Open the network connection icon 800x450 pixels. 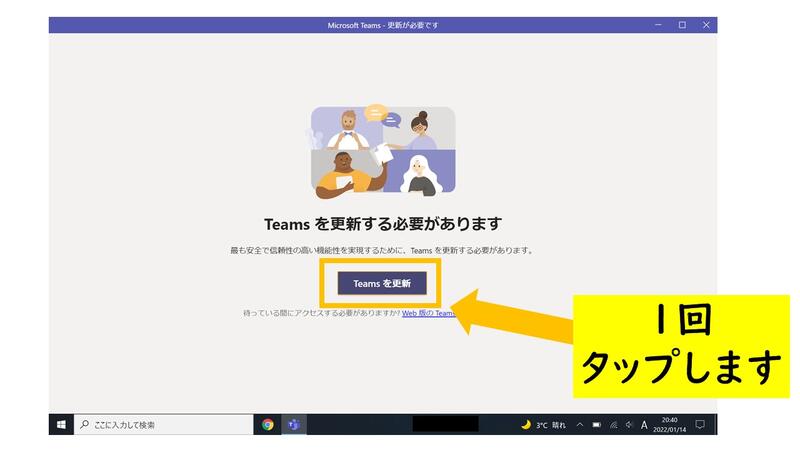(612, 424)
